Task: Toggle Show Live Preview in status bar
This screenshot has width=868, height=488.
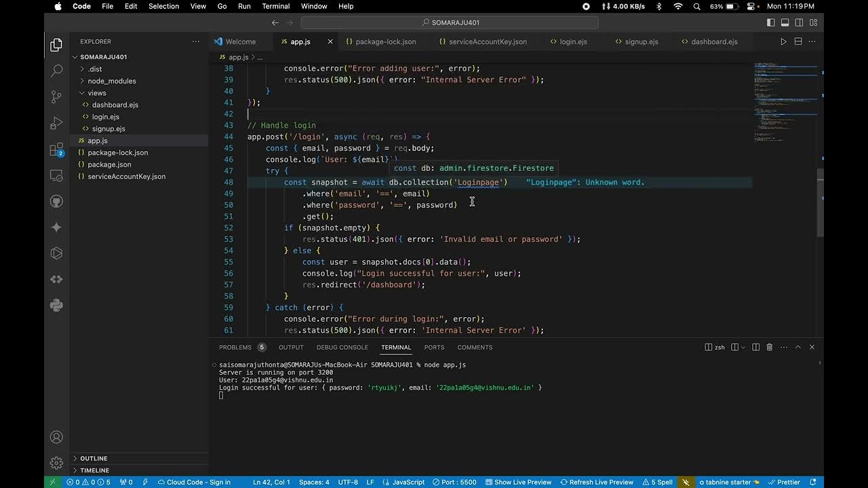Action: tap(518, 482)
